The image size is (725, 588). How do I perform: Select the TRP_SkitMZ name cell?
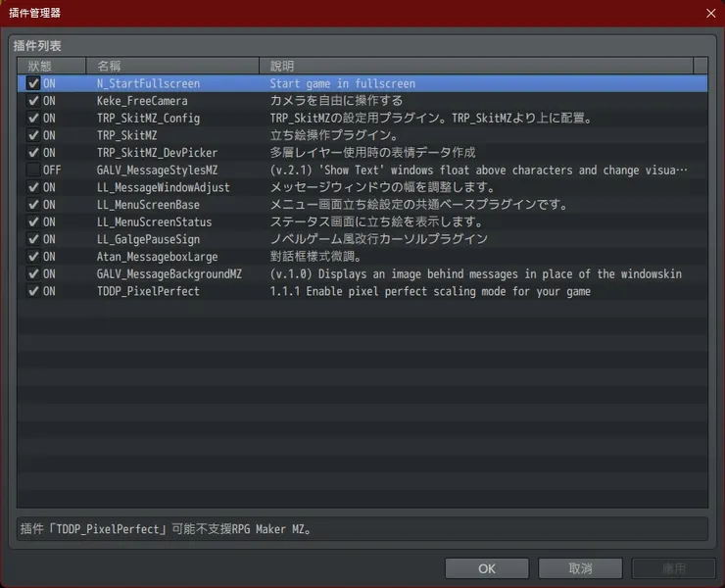click(x=127, y=135)
